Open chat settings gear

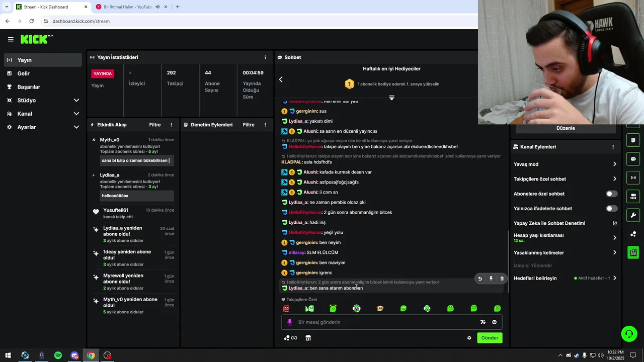469,338
